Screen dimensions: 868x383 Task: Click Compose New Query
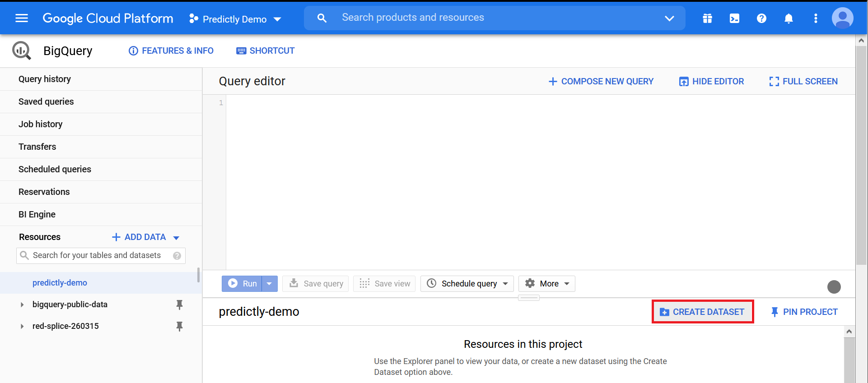tap(601, 81)
